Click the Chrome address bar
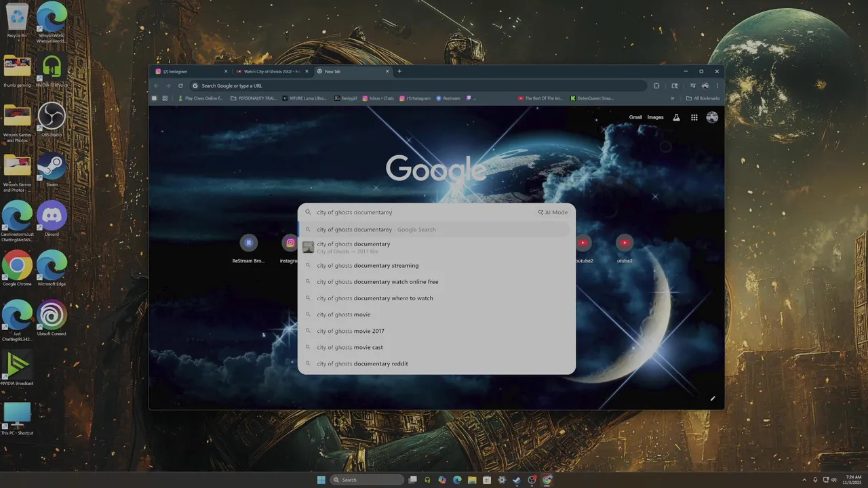 pyautogui.click(x=417, y=85)
